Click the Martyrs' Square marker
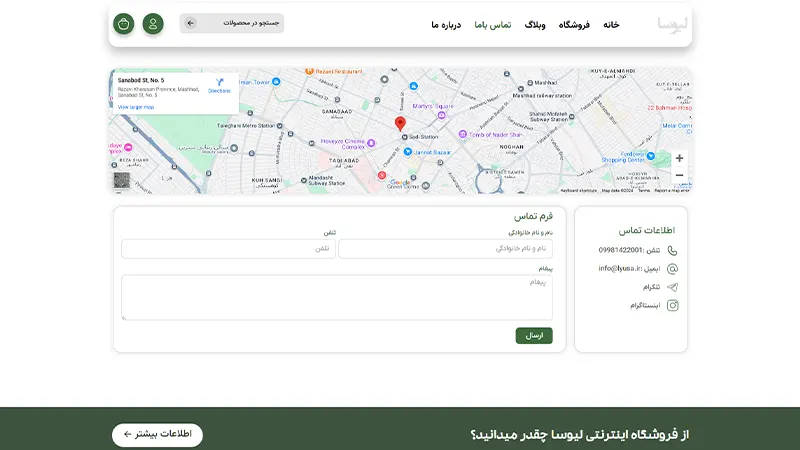This screenshot has height=450, width=800. 441,115
